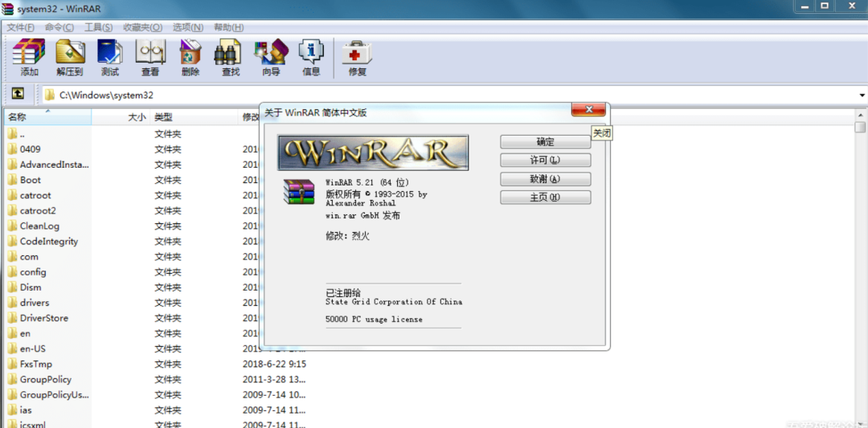The height and width of the screenshot is (428, 868).
Task: Expand the address bar path dropdown arrow
Action: tap(862, 95)
